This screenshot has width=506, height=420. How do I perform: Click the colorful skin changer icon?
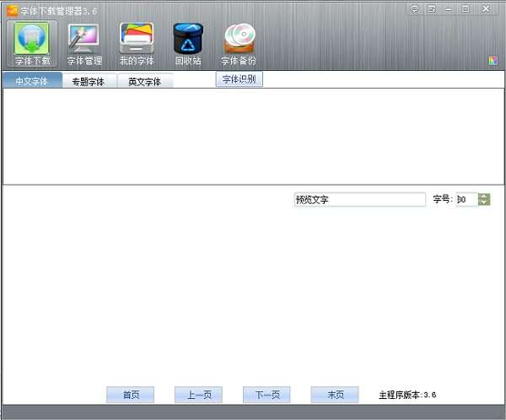(x=493, y=61)
